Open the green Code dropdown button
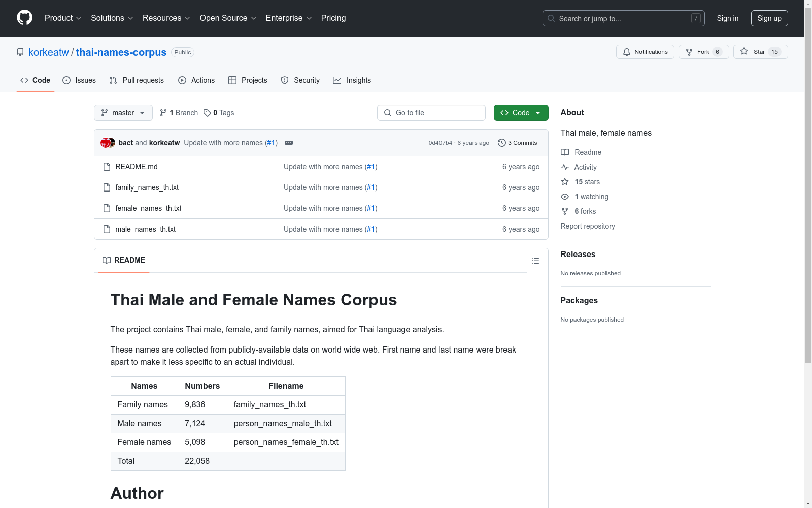Viewport: 812px width, 508px height. click(x=521, y=113)
